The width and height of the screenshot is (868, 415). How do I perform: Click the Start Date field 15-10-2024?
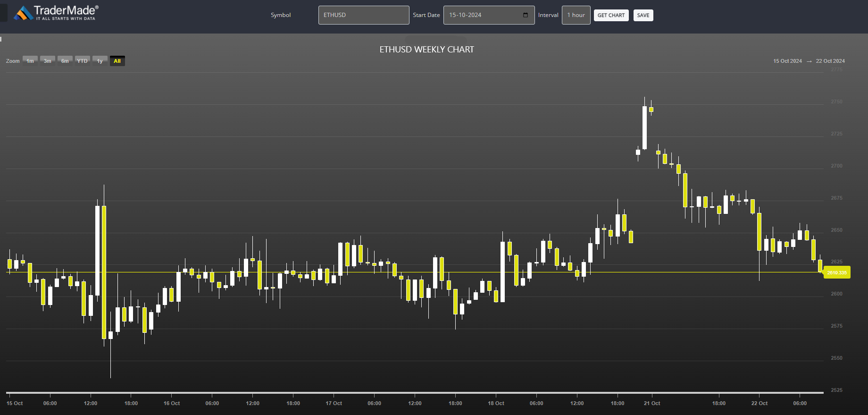click(489, 15)
